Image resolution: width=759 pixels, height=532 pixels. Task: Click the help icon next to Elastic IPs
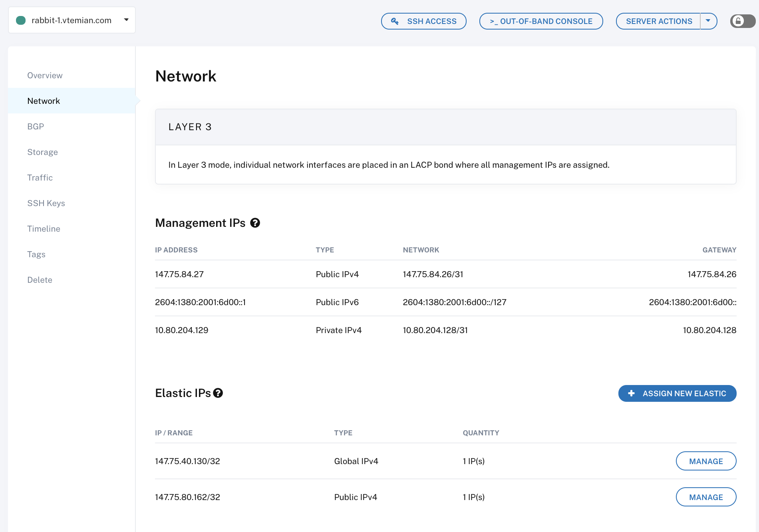(218, 393)
